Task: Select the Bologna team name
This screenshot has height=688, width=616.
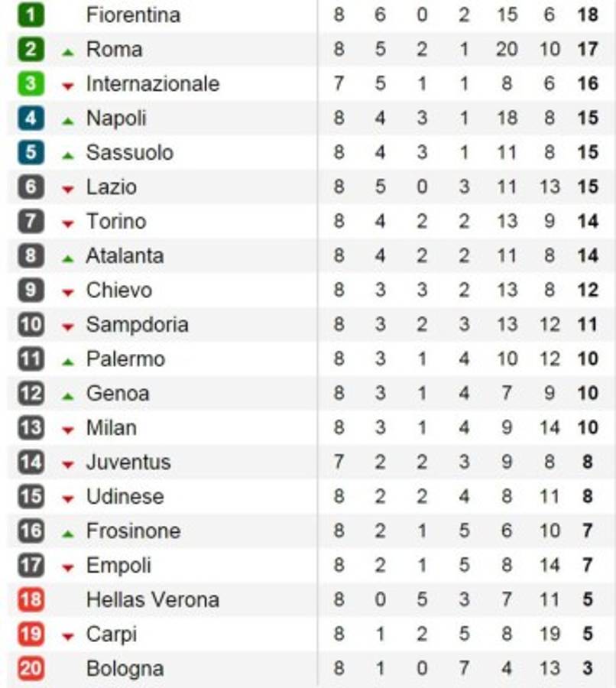Action: [125, 668]
